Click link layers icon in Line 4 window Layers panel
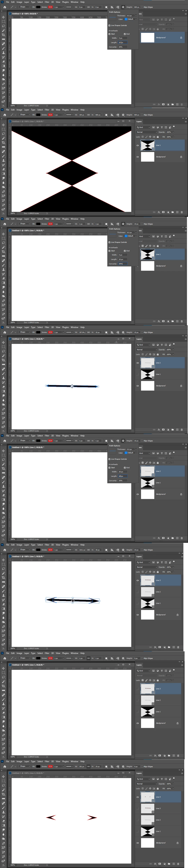 (x=150, y=864)
